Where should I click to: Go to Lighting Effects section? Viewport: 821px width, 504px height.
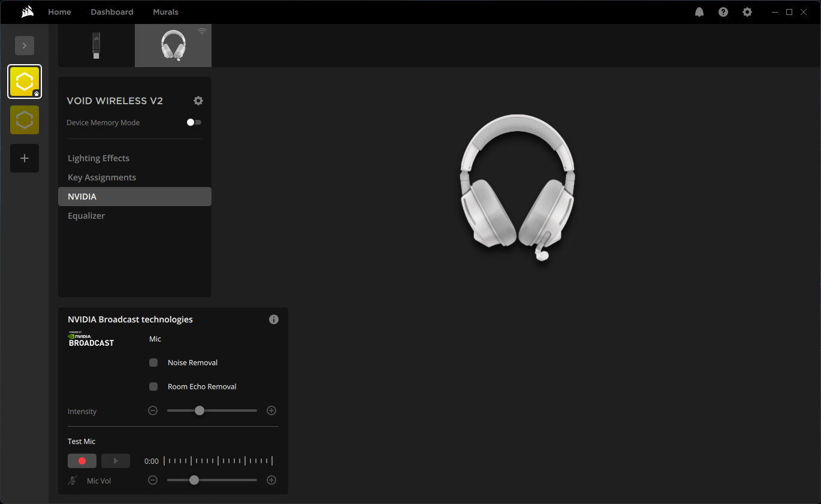click(x=135, y=158)
